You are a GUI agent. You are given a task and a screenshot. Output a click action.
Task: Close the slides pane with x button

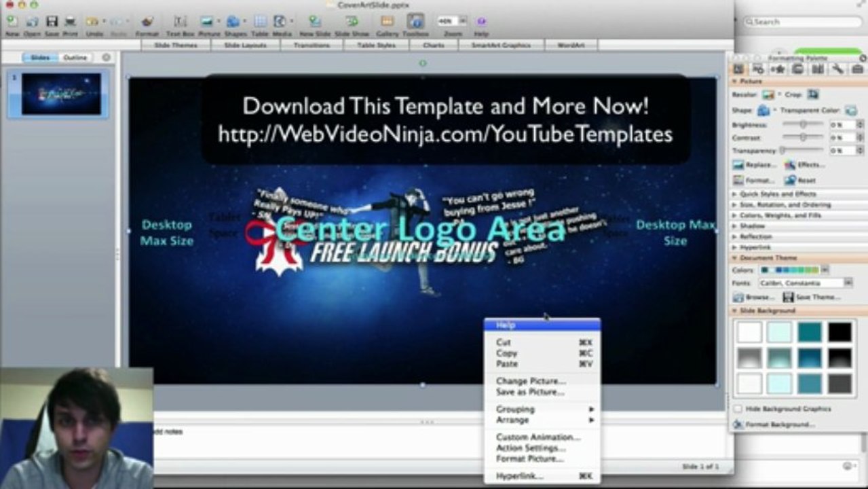coord(106,58)
